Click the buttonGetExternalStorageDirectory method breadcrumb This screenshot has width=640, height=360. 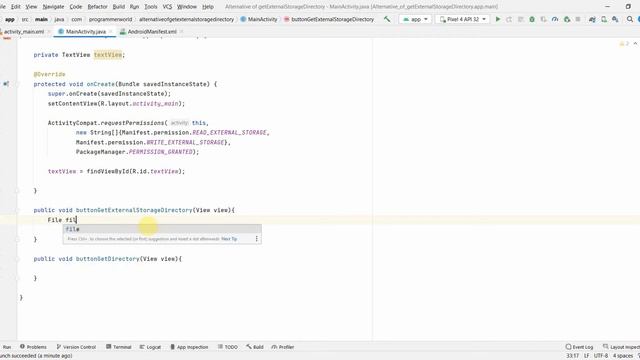click(329, 19)
